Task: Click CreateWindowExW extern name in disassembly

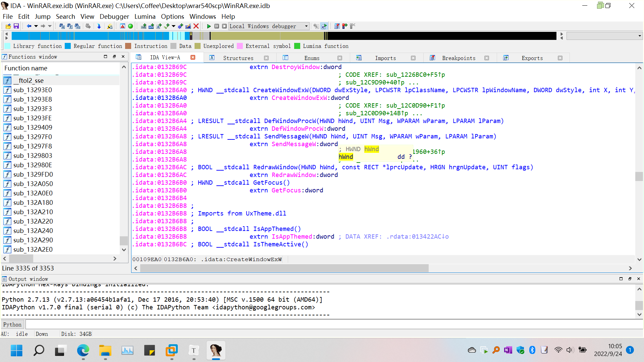Action: (x=299, y=98)
